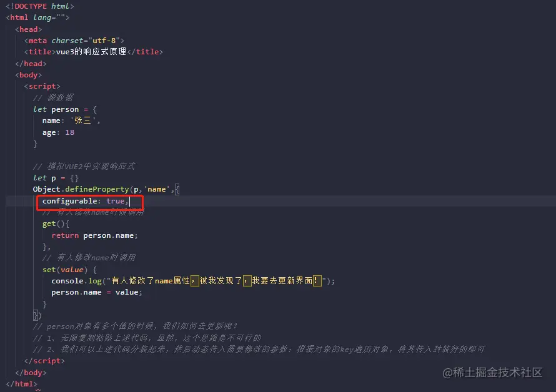Click the line let p = {}
The image size is (556, 392).
coord(56,179)
